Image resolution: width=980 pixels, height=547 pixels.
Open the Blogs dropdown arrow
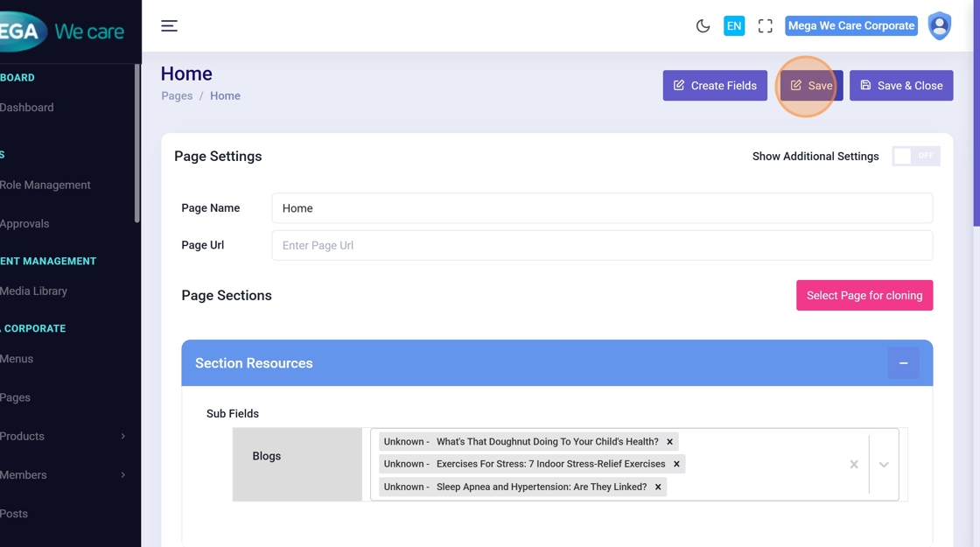[884, 464]
